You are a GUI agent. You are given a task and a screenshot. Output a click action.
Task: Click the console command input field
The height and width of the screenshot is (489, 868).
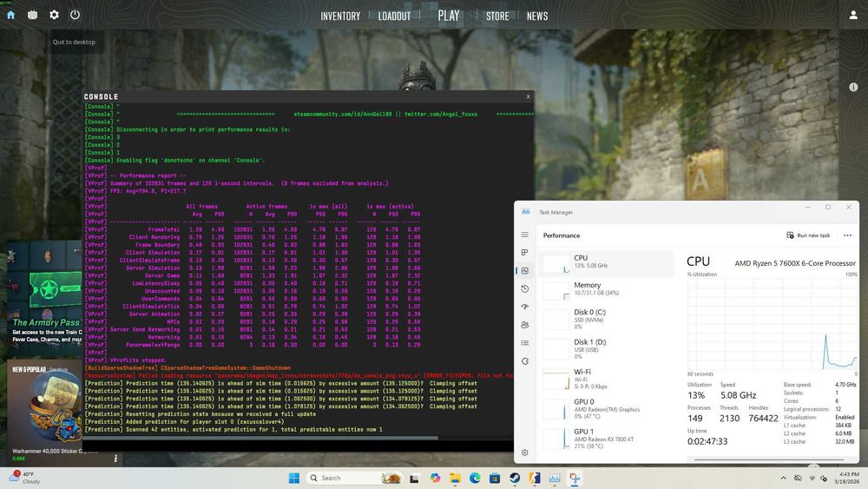pyautogui.click(x=299, y=446)
